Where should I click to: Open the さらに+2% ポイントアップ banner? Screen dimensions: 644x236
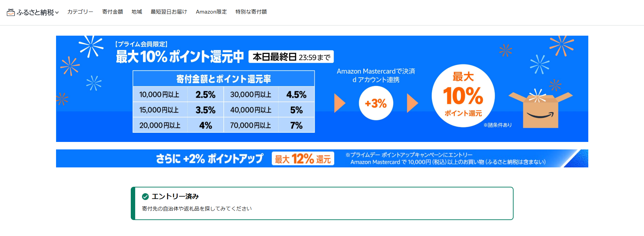pos(322,158)
